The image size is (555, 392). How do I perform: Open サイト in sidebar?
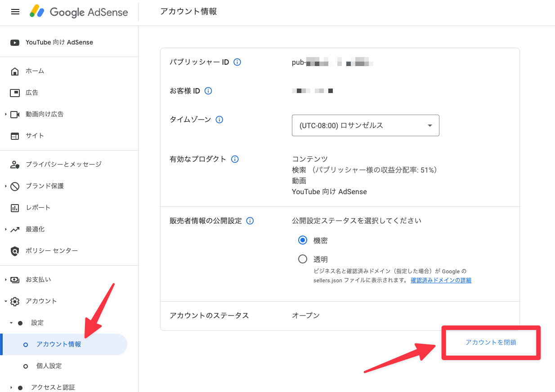click(x=35, y=136)
